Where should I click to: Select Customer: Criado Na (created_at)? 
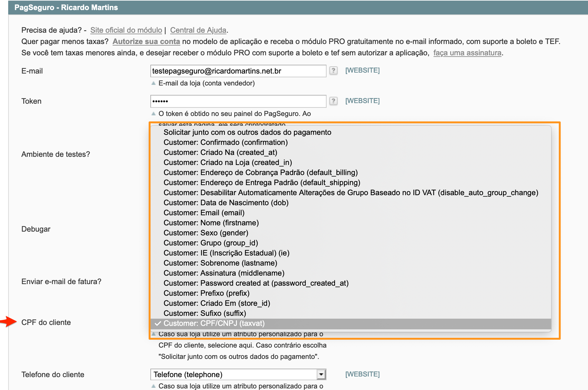(351, 152)
